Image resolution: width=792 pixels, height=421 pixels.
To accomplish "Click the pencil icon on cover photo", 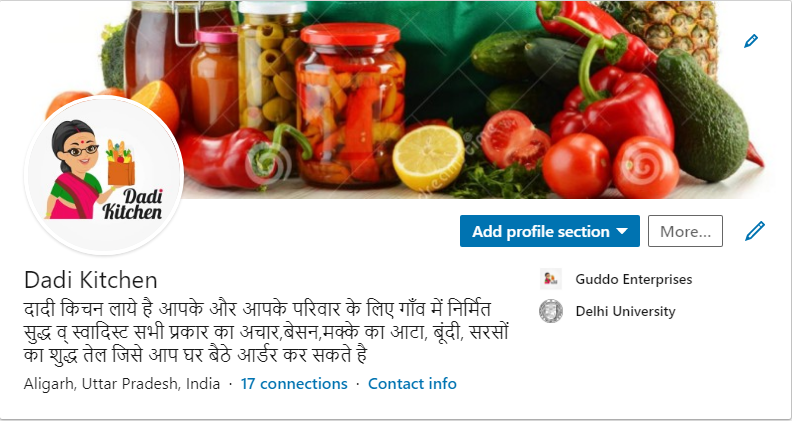I will point(751,41).
